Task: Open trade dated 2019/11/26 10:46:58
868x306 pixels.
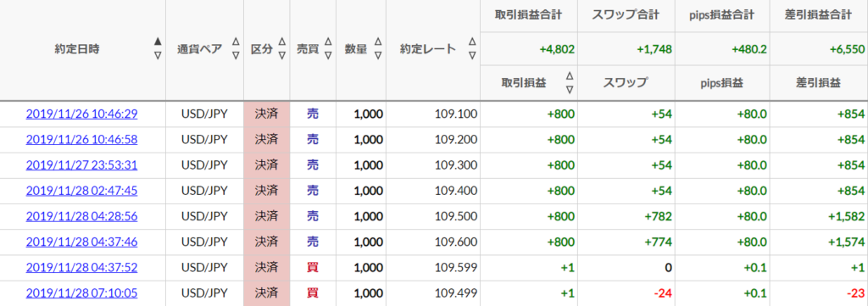Action: pos(81,140)
